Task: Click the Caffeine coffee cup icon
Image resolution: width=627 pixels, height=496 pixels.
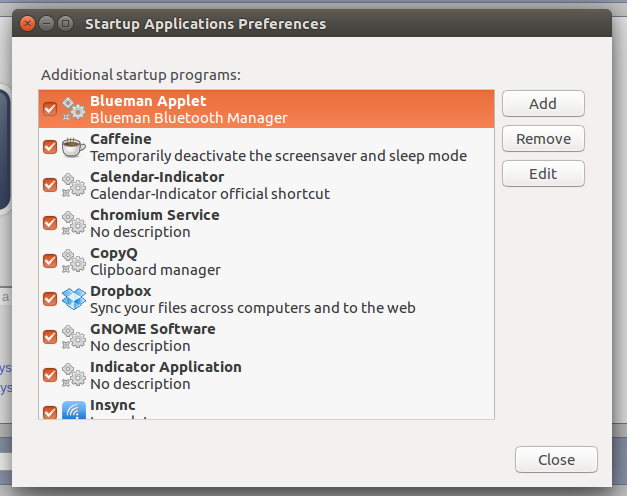Action: (74, 147)
